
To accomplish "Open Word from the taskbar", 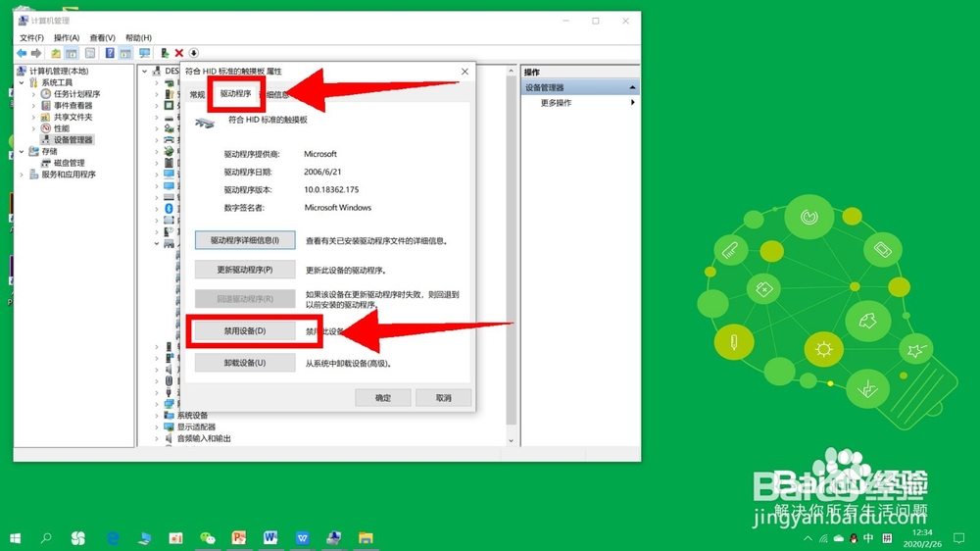I will coord(270,538).
